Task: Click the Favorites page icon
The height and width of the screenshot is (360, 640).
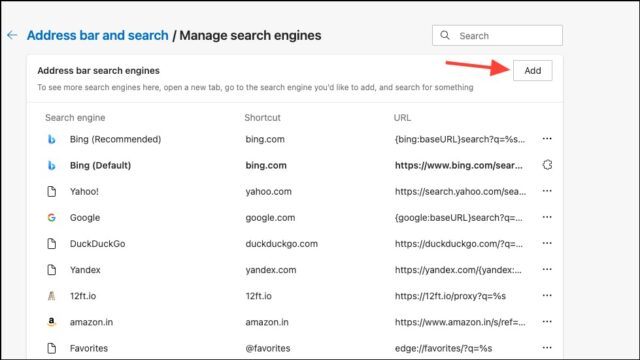Action: pos(51,348)
